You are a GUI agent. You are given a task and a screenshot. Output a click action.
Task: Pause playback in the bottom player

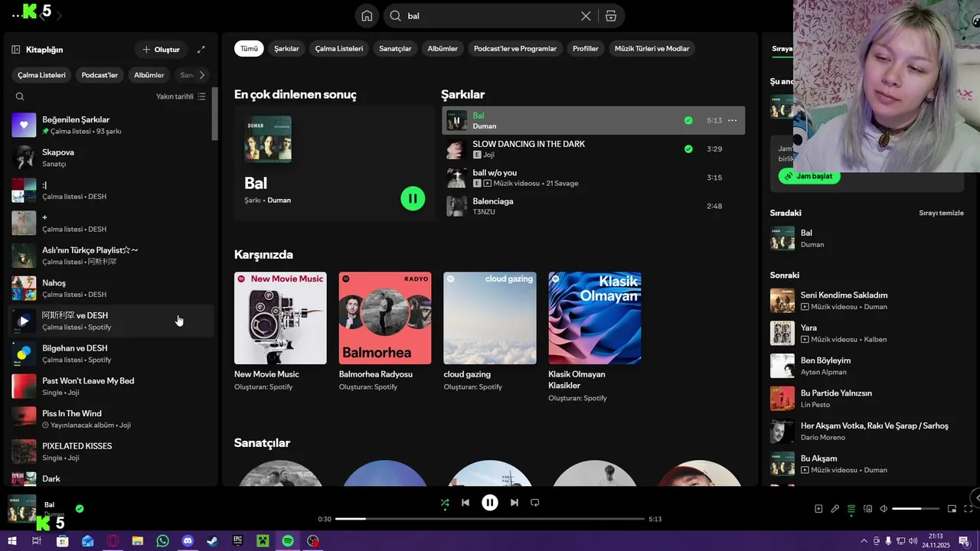[490, 503]
